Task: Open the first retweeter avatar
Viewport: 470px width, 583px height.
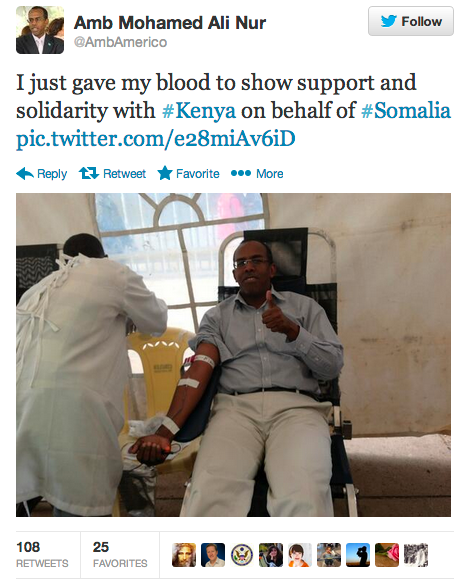Action: (x=184, y=555)
